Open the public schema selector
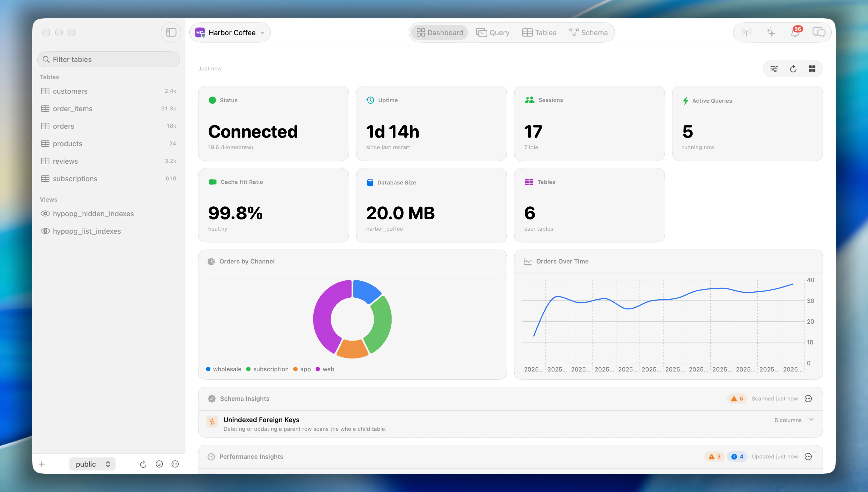Viewport: 868px width, 492px height. [93, 464]
